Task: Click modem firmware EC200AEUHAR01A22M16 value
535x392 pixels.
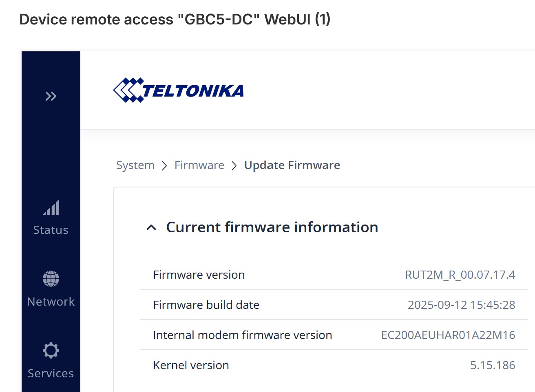Action: (448, 335)
